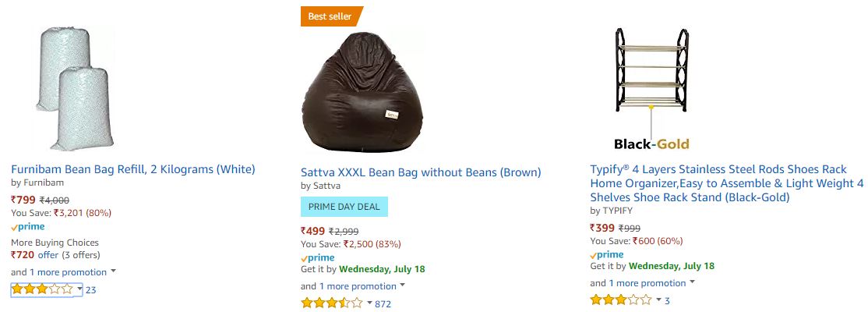Open the 23 reviews count link

pyautogui.click(x=91, y=290)
